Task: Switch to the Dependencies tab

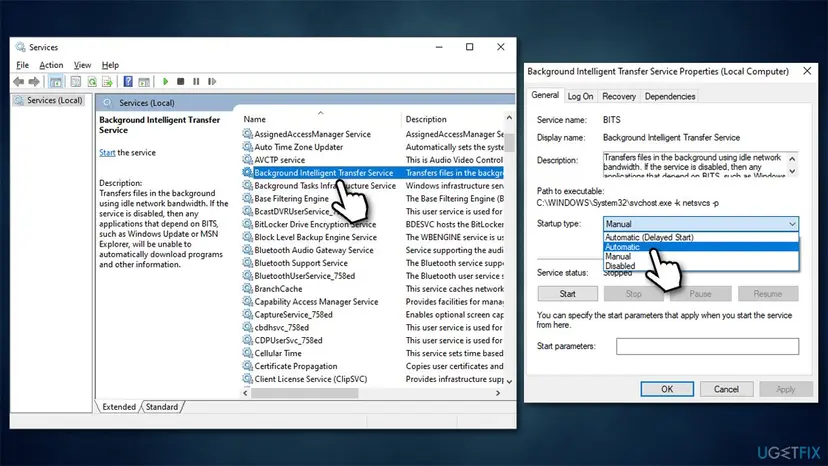Action: click(x=670, y=96)
